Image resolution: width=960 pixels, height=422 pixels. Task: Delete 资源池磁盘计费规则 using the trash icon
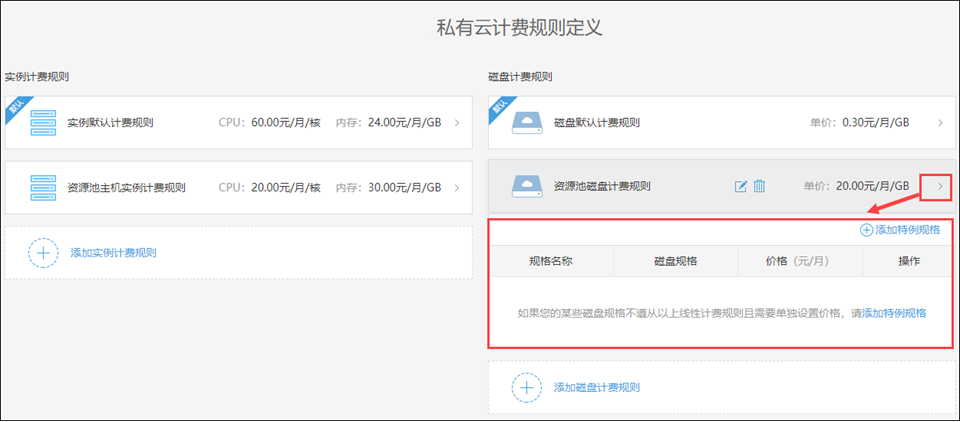760,186
